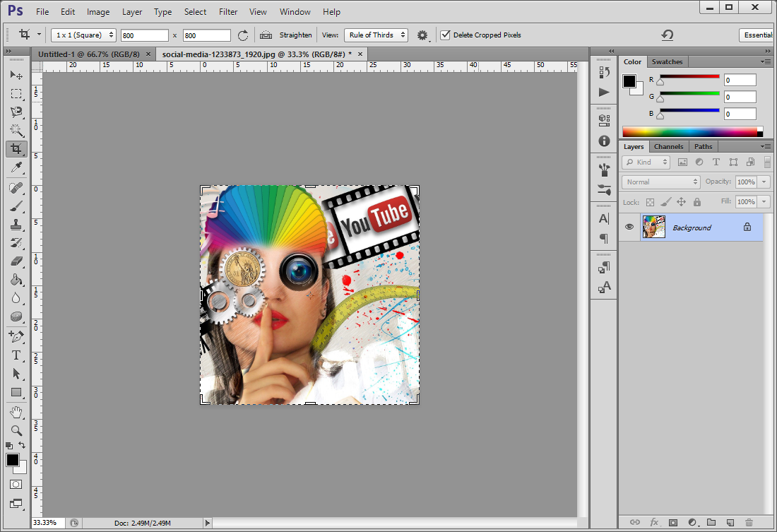Select the Crop tool in the toolbox
The width and height of the screenshot is (777, 532).
coord(16,149)
